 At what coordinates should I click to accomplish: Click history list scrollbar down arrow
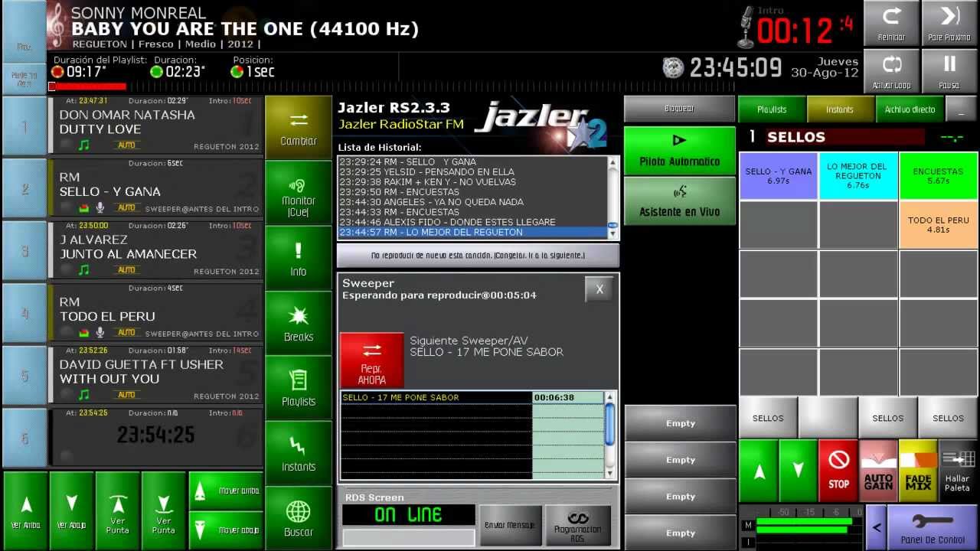[x=612, y=233]
